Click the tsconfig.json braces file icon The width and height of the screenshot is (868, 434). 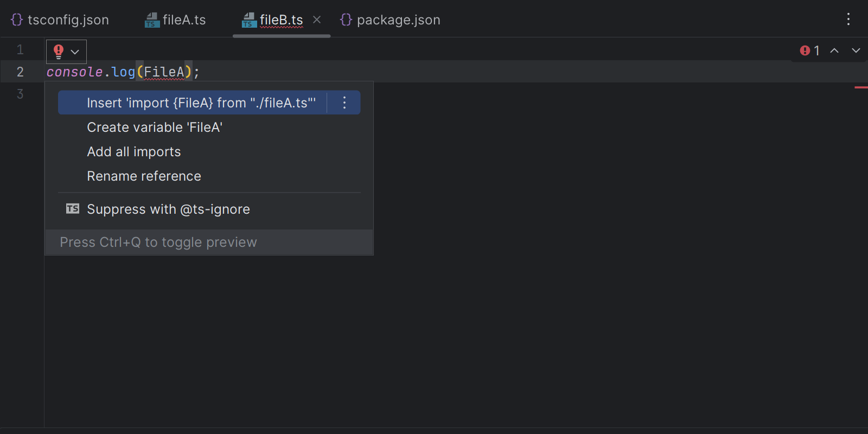[17, 20]
